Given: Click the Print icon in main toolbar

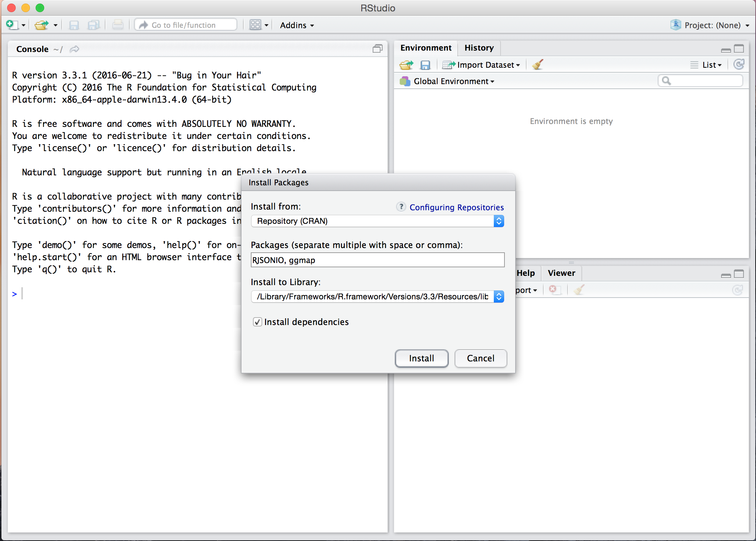Looking at the screenshot, I should [x=118, y=25].
